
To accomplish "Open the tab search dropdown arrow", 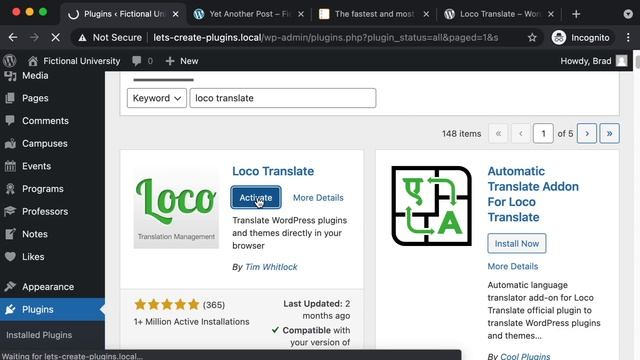I will tap(628, 14).
